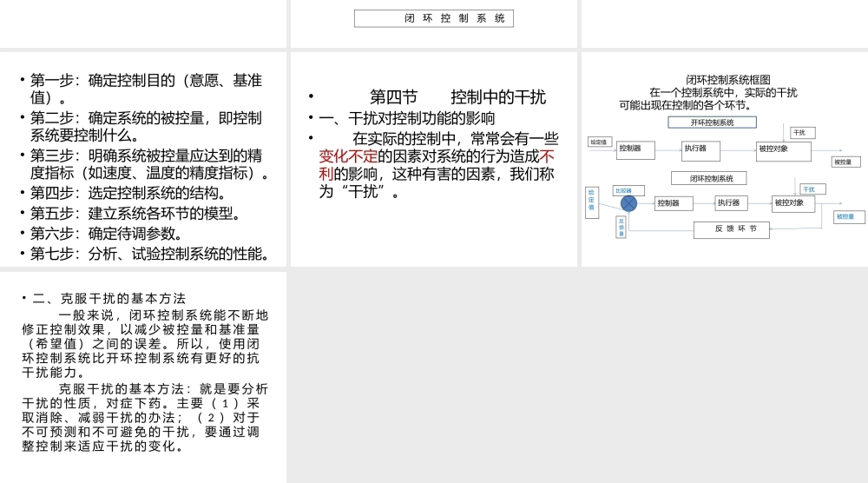Click the open-loop 执行器 block in the upper row
The width and height of the screenshot is (868, 483).
(700, 150)
